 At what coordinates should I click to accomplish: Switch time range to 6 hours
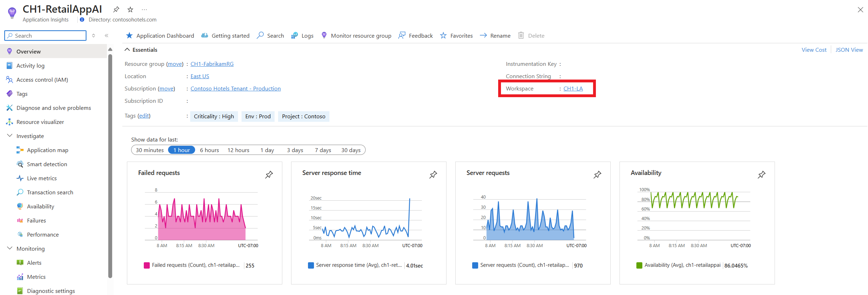coord(209,150)
